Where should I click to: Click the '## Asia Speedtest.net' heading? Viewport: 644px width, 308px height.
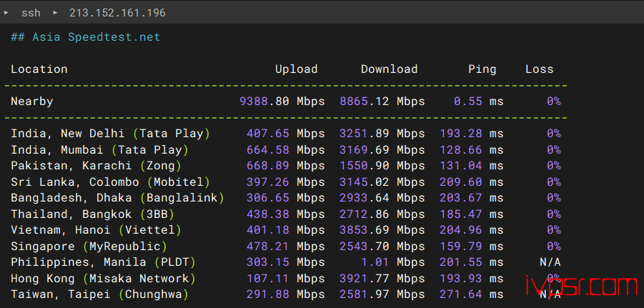pyautogui.click(x=86, y=37)
